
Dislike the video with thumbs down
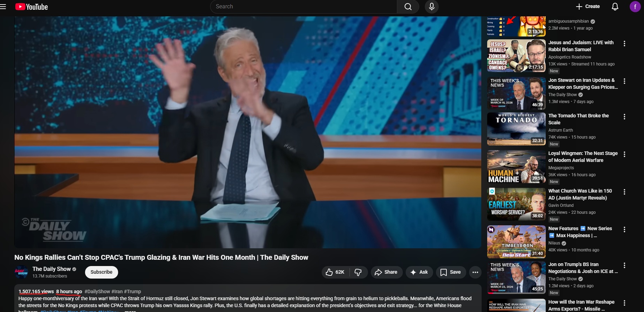(x=358, y=272)
